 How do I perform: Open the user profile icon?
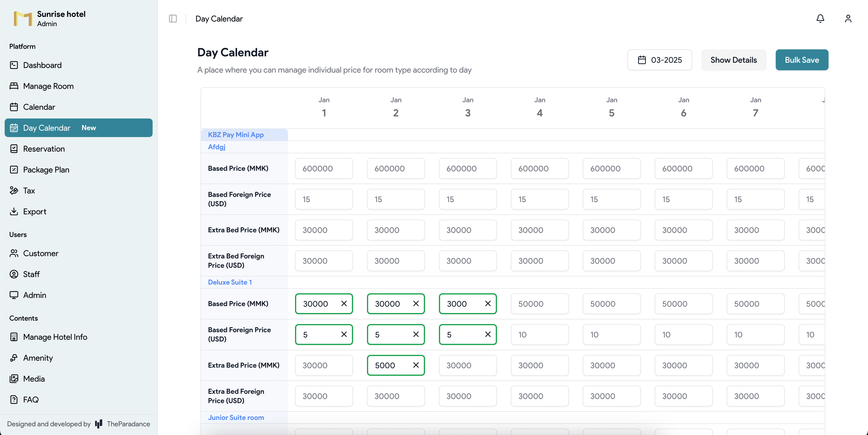click(x=848, y=19)
